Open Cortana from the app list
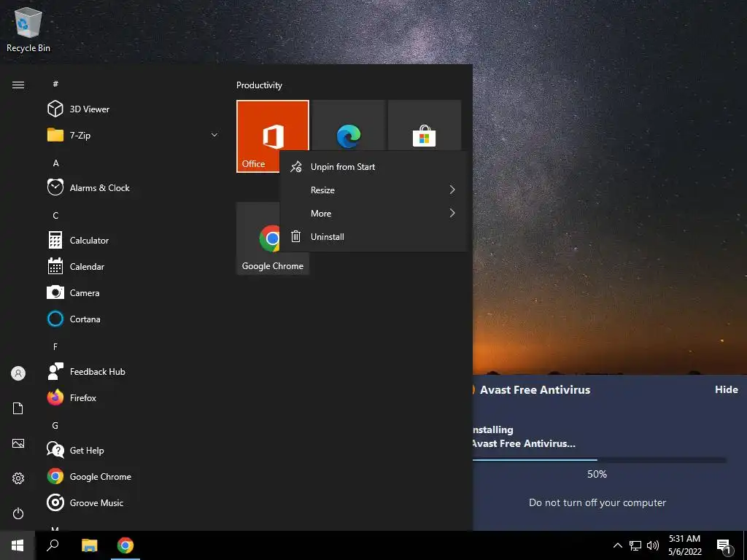The image size is (747, 560). [x=133, y=319]
